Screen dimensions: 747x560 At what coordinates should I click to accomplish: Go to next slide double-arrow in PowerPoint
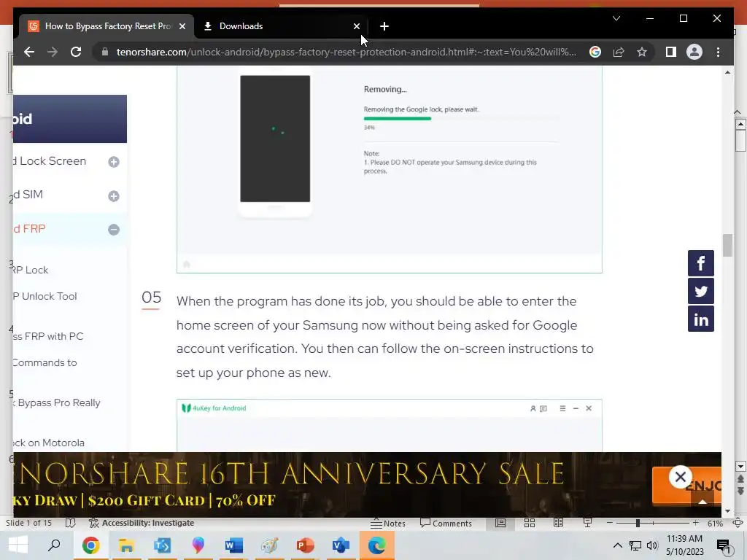[x=740, y=491]
